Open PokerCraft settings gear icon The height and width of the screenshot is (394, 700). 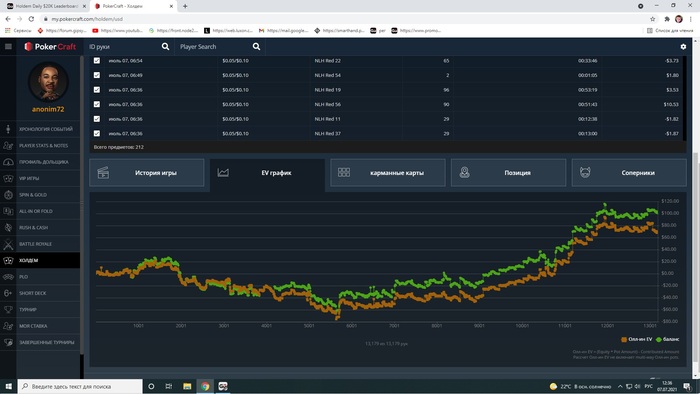click(683, 46)
